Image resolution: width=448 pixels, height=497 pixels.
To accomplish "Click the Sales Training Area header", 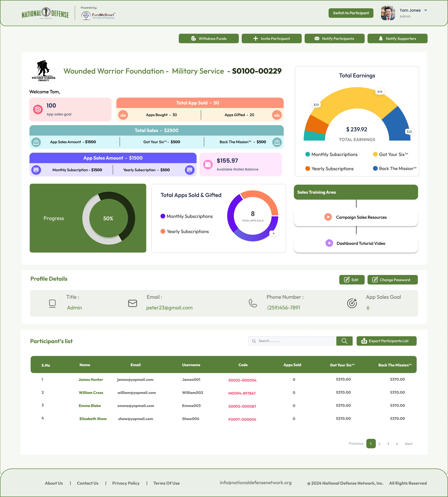I will 356,192.
